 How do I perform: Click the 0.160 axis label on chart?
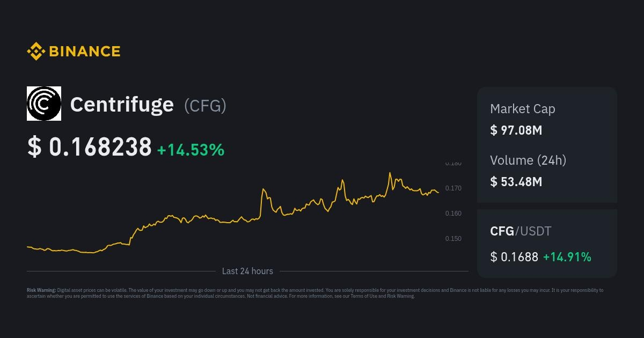tap(453, 214)
